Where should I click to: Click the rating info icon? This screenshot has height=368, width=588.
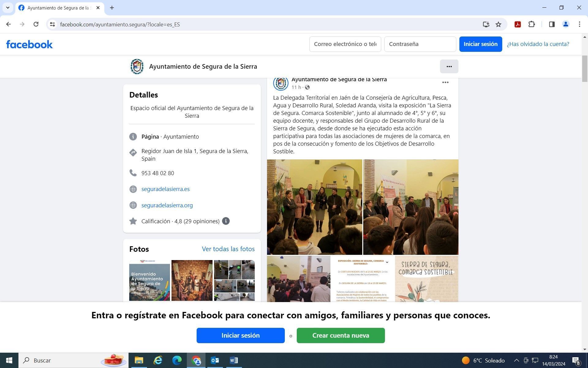point(226,221)
